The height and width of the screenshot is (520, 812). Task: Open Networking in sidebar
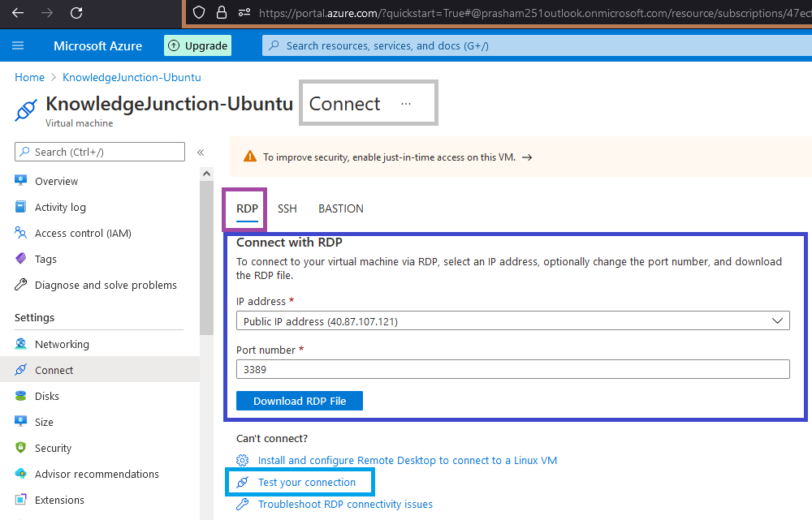pyautogui.click(x=62, y=344)
